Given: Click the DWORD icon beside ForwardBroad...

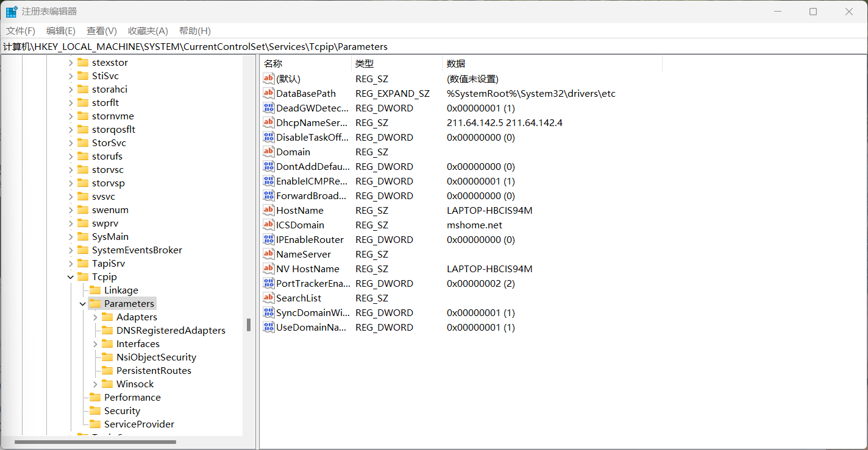Looking at the screenshot, I should (269, 195).
